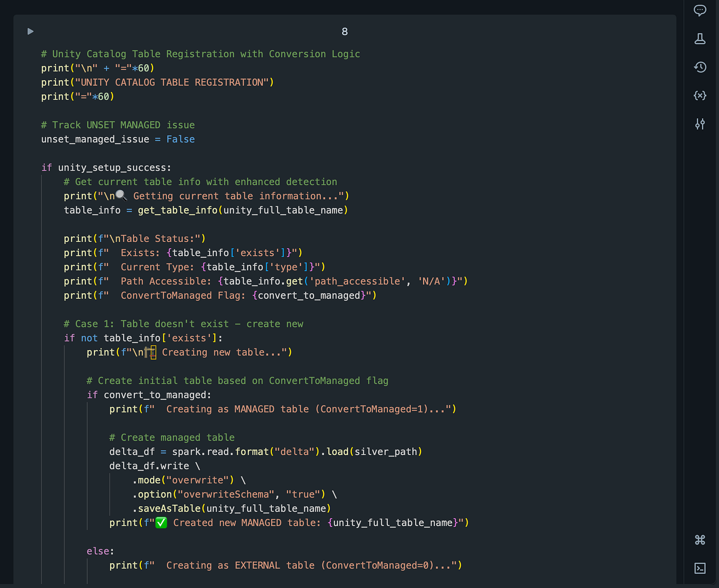Click the comment '# Create managed table'
This screenshot has width=719, height=588.
click(x=172, y=438)
